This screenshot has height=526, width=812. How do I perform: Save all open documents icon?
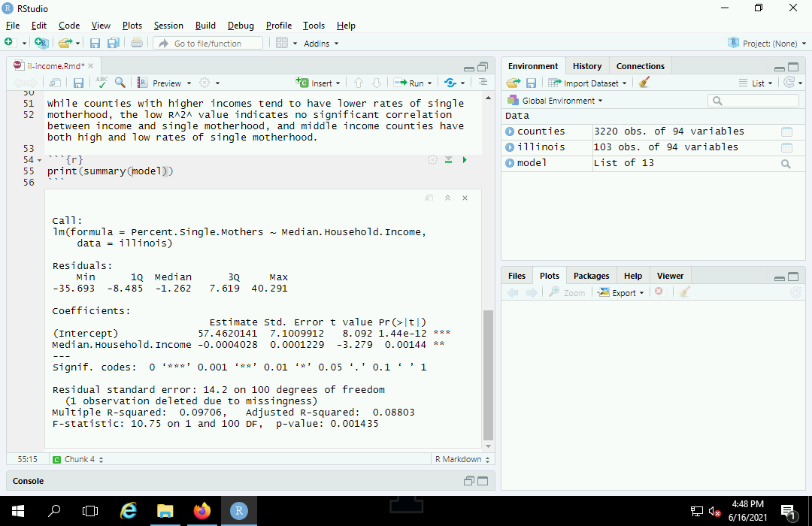(x=114, y=44)
